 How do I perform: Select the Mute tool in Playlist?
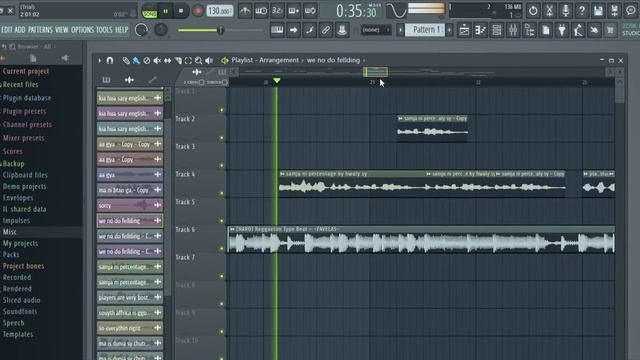(x=157, y=60)
